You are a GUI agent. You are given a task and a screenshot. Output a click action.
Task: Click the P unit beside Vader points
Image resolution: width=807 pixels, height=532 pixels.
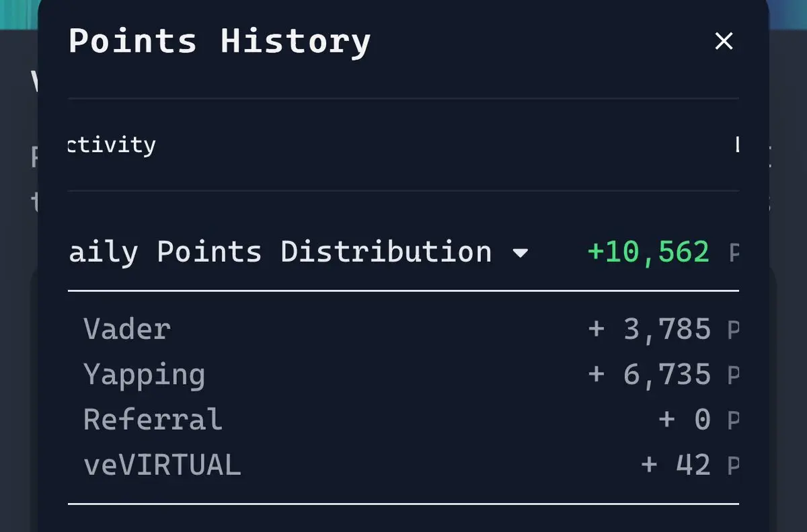pyautogui.click(x=733, y=330)
